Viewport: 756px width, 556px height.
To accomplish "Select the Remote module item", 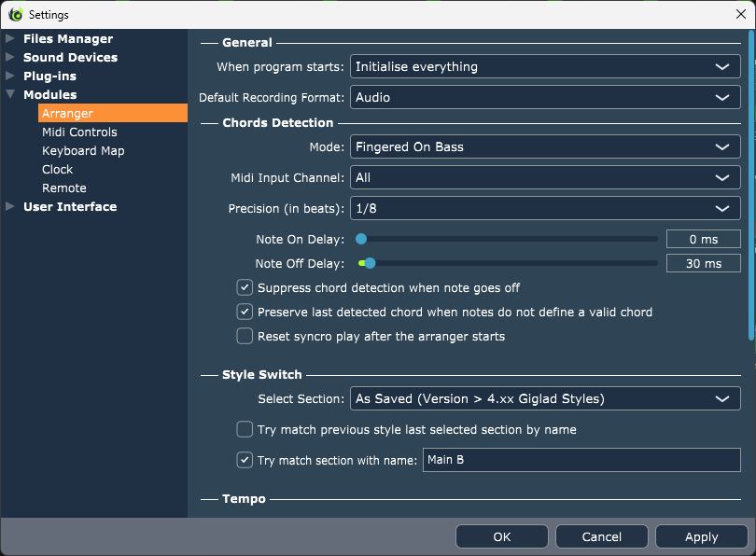I will (64, 188).
